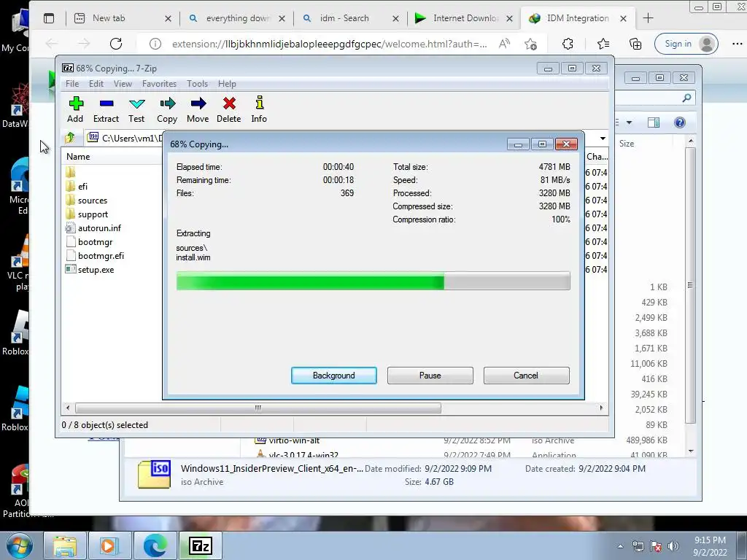747x560 pixels.
Task: Cancel the copying operation
Action: (526, 376)
